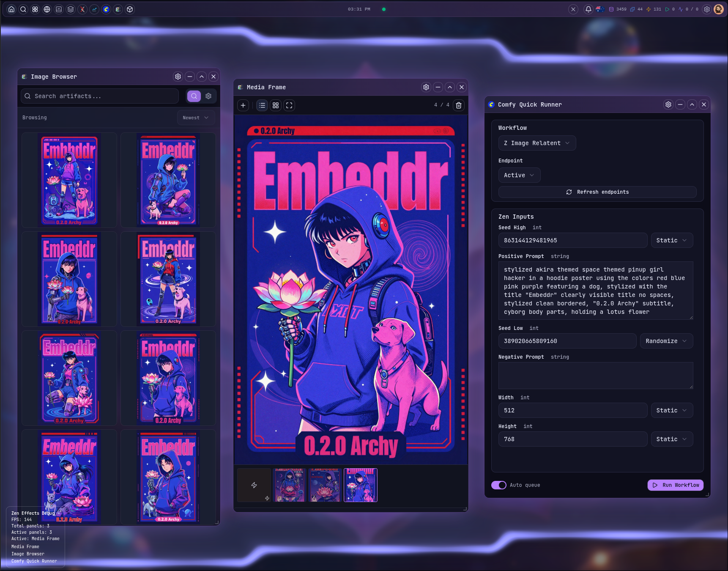The width and height of the screenshot is (728, 571).
Task: Expand the Active endpoint dropdown
Action: 519,175
